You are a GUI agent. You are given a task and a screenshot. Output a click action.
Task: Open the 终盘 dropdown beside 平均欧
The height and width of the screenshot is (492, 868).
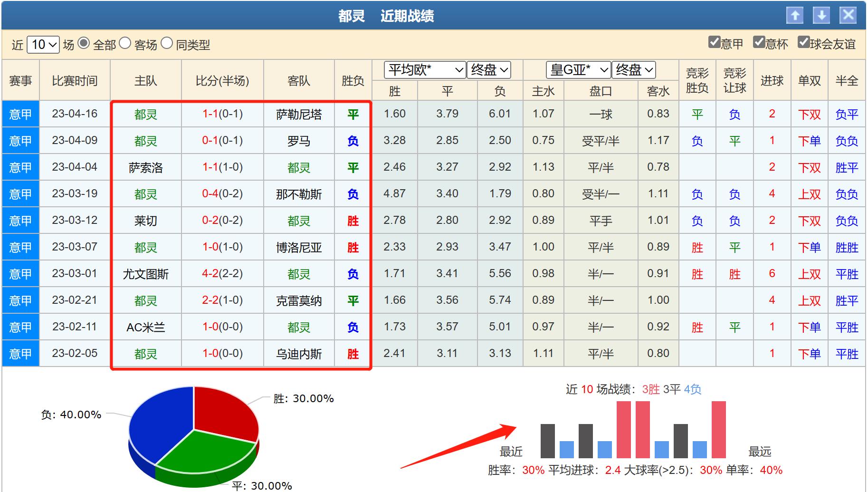[489, 70]
